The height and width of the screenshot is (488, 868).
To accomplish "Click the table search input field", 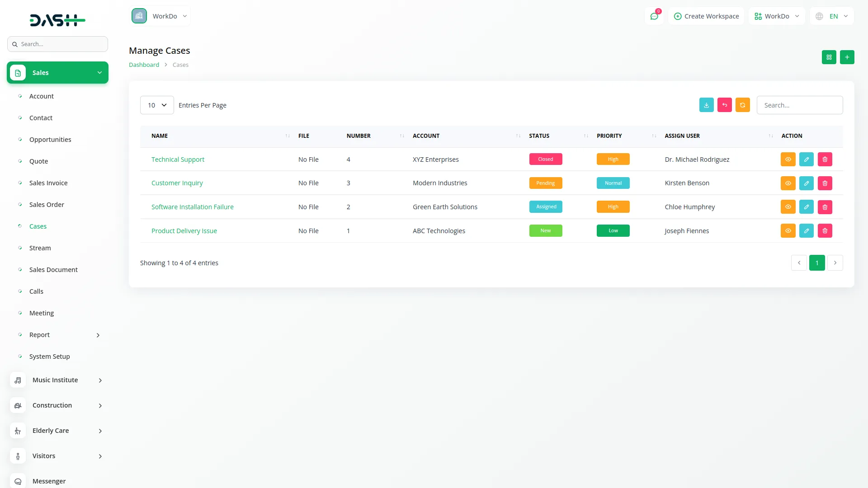I will pyautogui.click(x=799, y=105).
